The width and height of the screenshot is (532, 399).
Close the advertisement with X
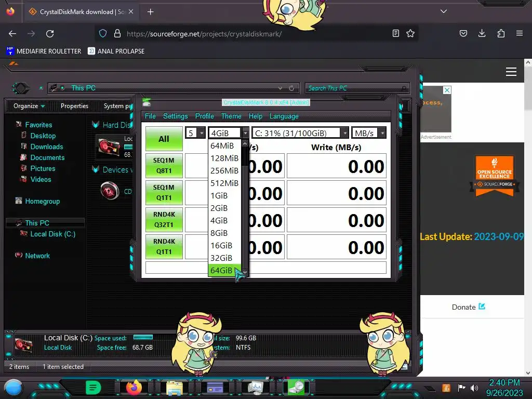[x=447, y=90]
